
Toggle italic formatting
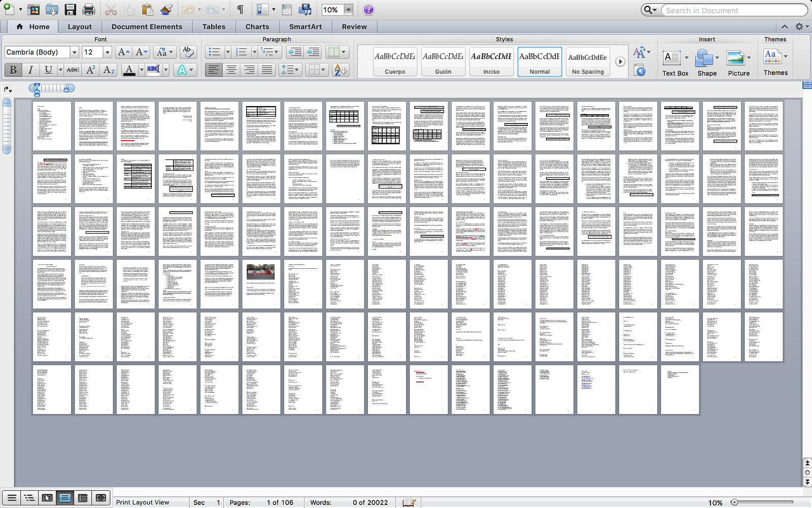click(x=30, y=70)
